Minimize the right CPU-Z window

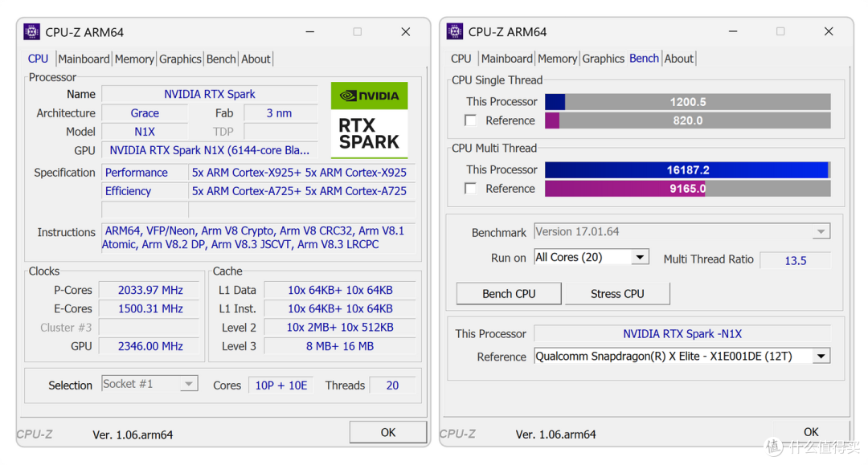point(733,31)
